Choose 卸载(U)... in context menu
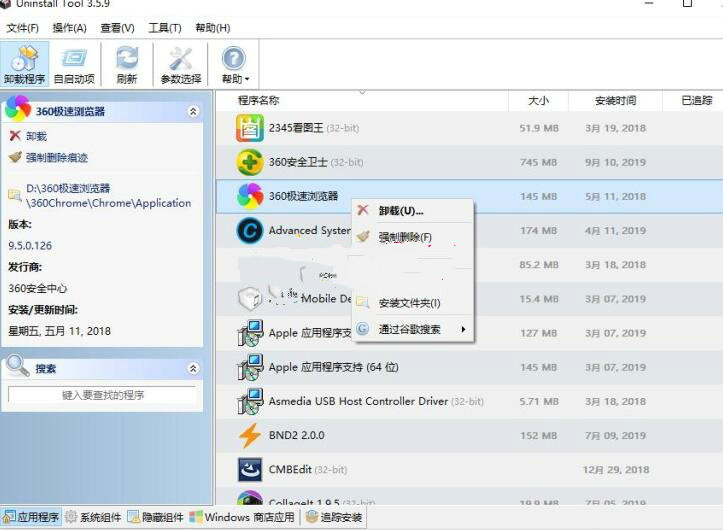This screenshot has width=723, height=530. pos(401,211)
